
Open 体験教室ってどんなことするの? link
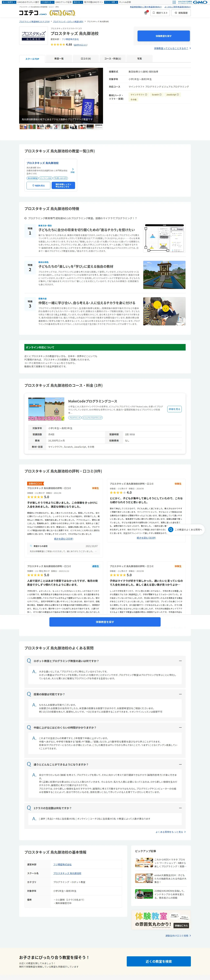172,48
